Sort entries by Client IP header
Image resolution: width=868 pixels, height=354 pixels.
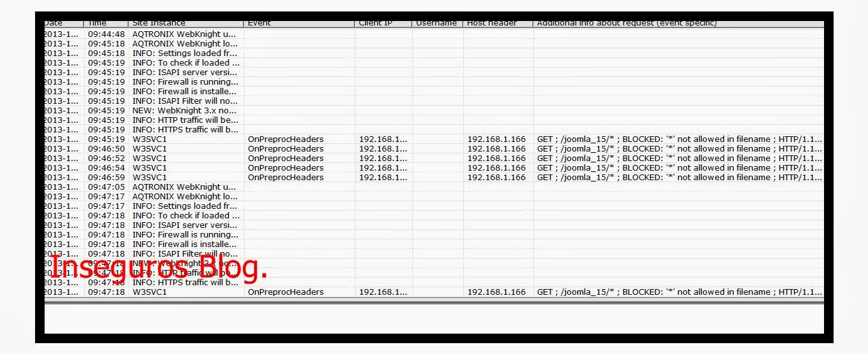click(383, 24)
